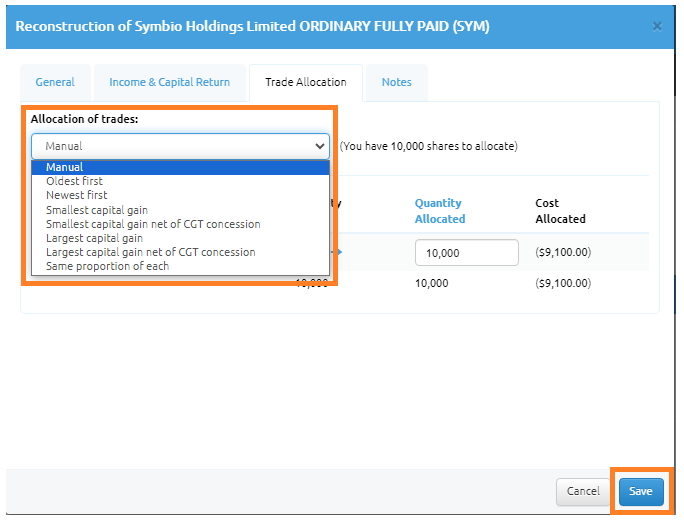This screenshot has height=521, width=684.
Task: Click the blue arrow beside quantity input
Action: tap(338, 253)
